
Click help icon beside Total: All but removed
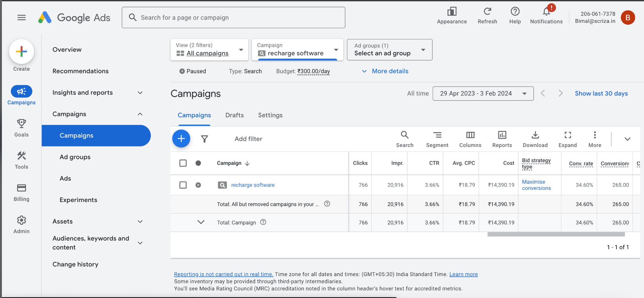point(327,204)
